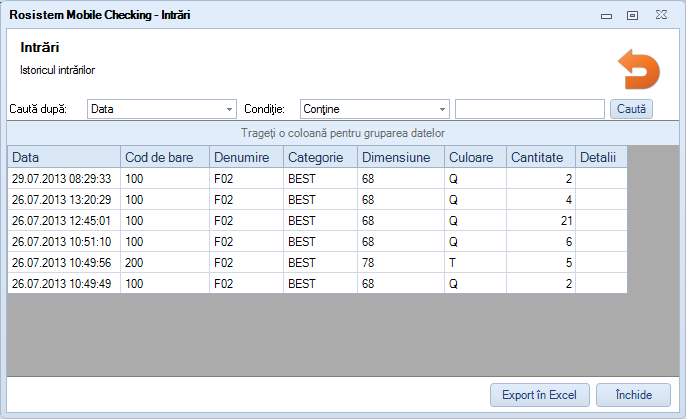686x419 pixels.
Task: Sort by the Dimensiune column header
Action: coord(400,157)
